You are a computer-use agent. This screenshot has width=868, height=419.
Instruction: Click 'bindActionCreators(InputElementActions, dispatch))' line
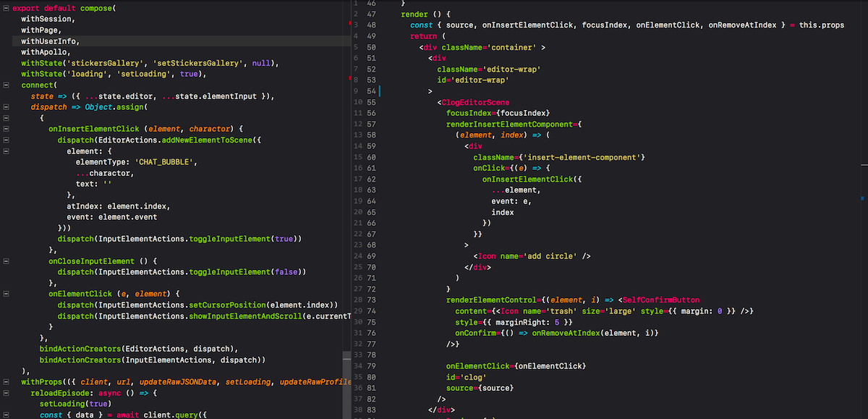153,360
